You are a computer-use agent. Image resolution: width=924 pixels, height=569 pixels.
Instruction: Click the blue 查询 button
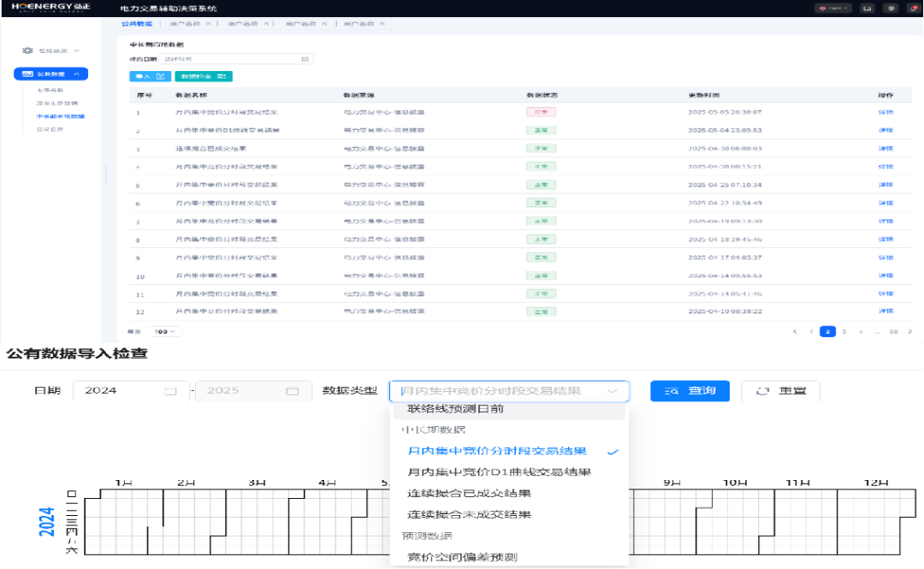(x=690, y=391)
